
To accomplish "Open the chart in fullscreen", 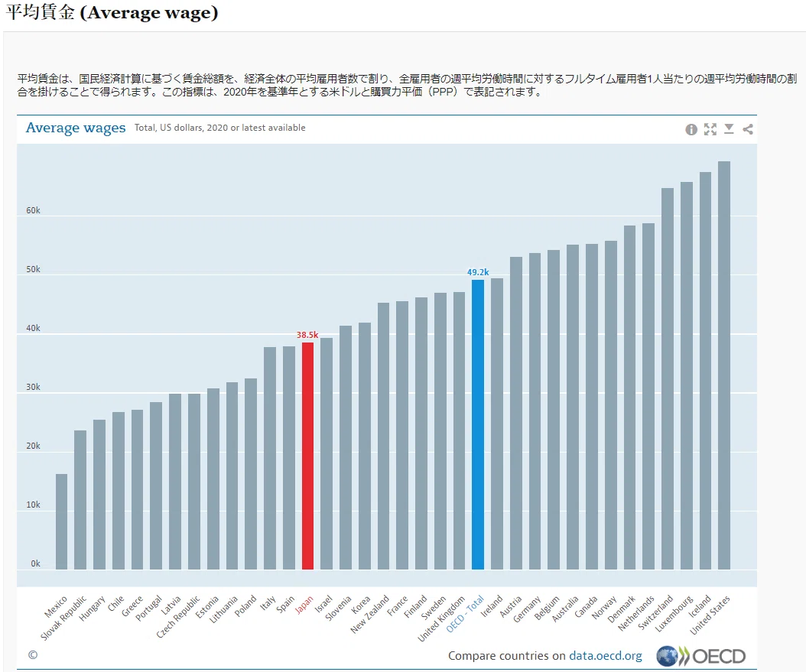I will (710, 129).
